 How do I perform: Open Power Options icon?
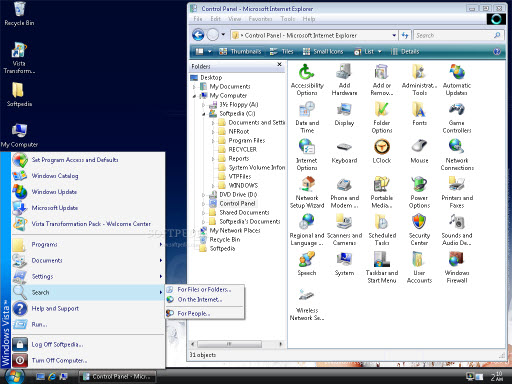(x=419, y=192)
